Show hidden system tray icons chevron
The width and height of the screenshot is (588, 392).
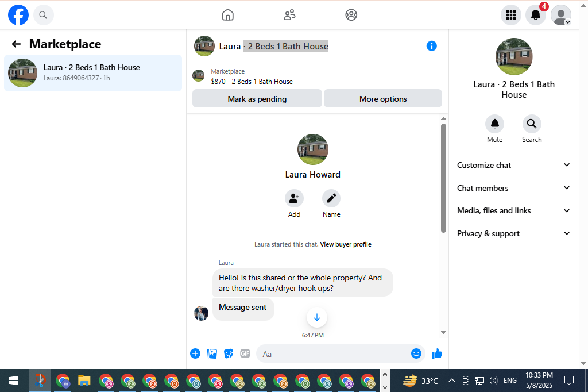(452, 381)
